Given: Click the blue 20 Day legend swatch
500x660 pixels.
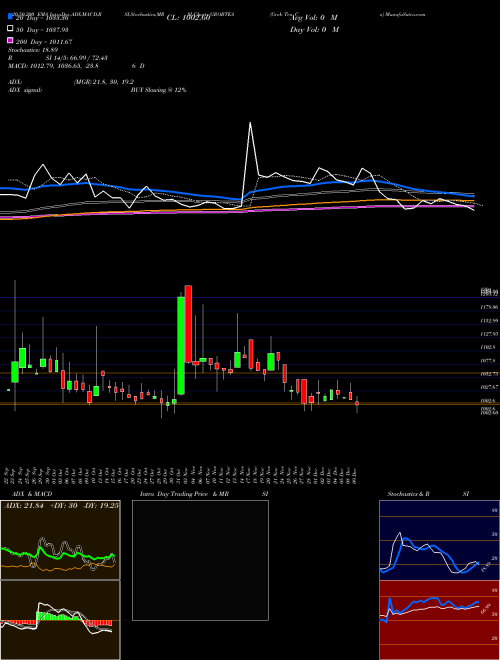Looking at the screenshot, I should [x=10, y=17].
